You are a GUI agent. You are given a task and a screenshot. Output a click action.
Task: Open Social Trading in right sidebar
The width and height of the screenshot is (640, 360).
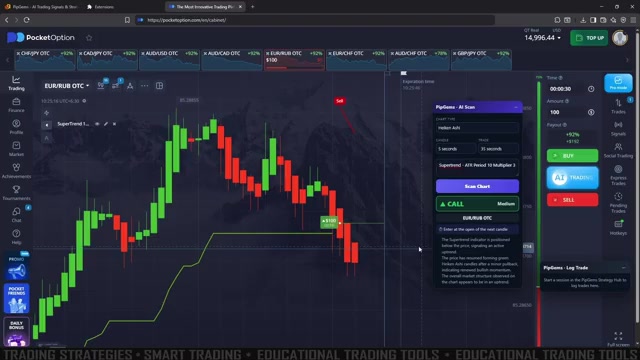618,150
